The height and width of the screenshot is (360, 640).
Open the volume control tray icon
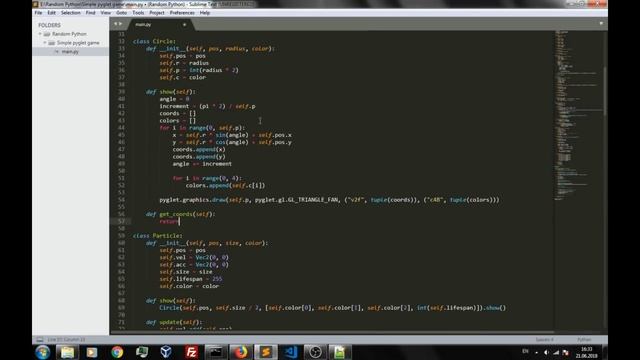[x=546, y=352]
